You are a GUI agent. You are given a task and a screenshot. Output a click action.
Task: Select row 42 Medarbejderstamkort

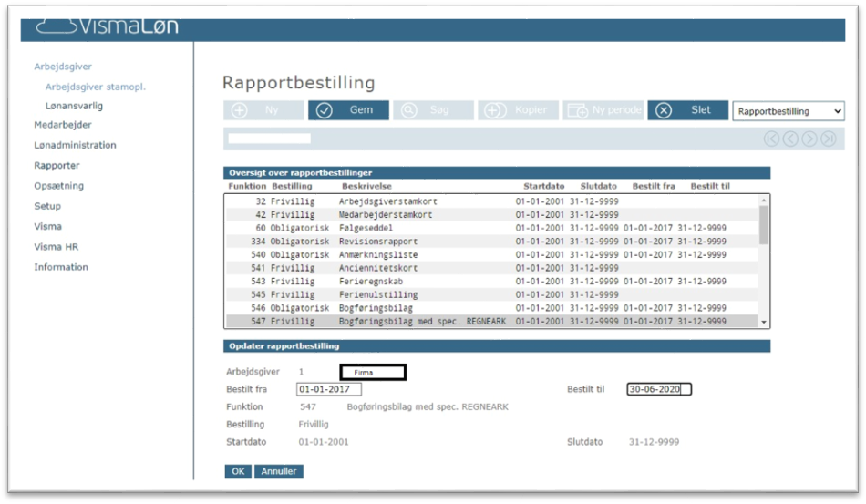[x=491, y=215]
